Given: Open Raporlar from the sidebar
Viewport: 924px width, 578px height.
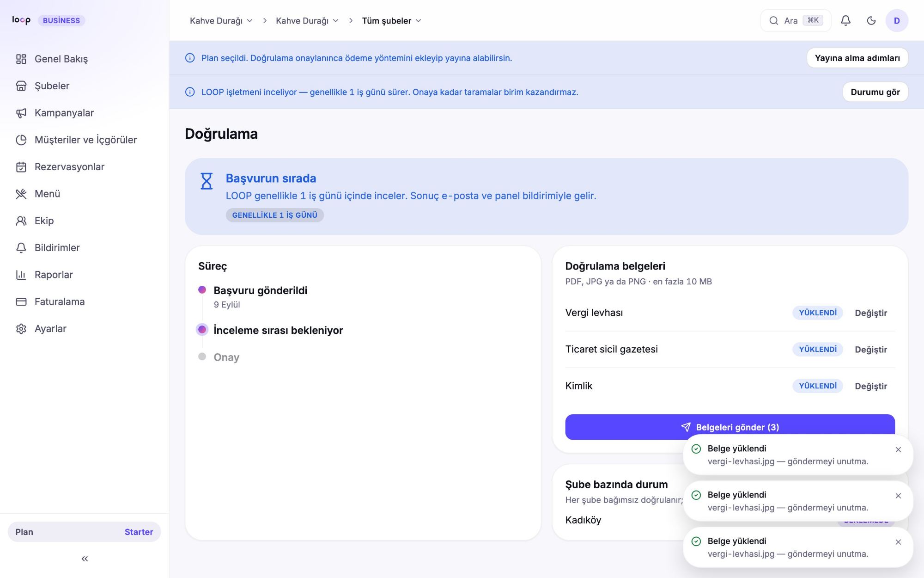Looking at the screenshot, I should 85,275.
